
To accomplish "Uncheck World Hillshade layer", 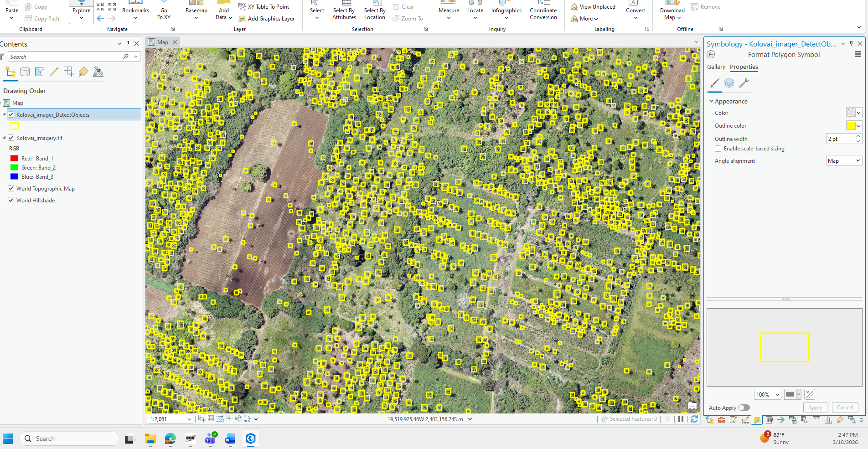I will (x=11, y=201).
